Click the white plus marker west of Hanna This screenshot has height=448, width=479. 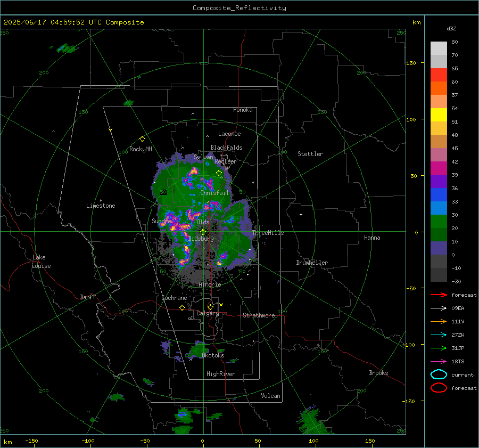[x=301, y=214]
